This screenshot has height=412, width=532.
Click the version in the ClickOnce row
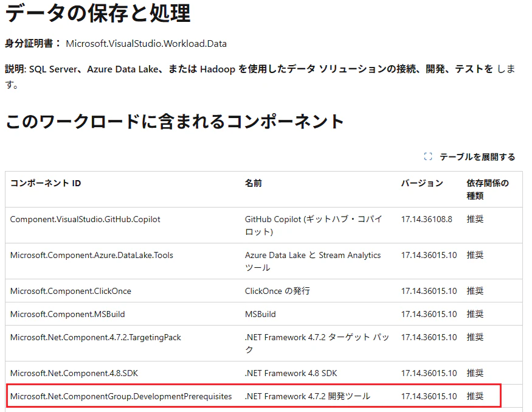(x=429, y=292)
